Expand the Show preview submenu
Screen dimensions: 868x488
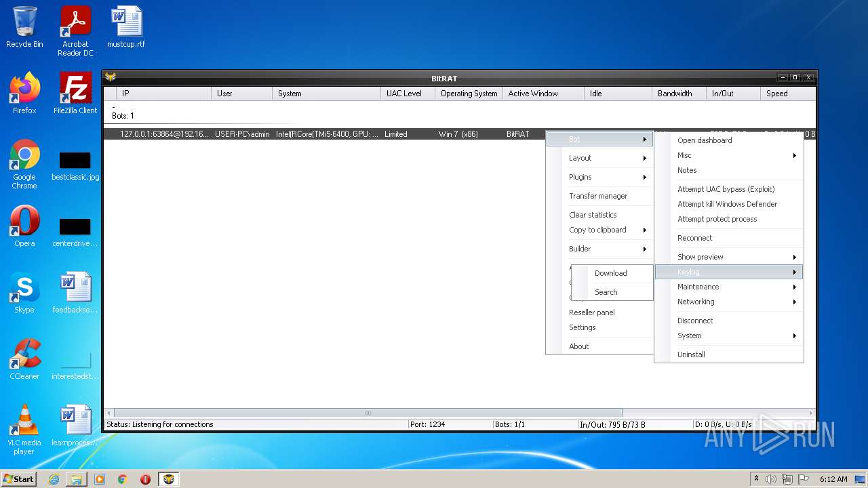point(729,257)
